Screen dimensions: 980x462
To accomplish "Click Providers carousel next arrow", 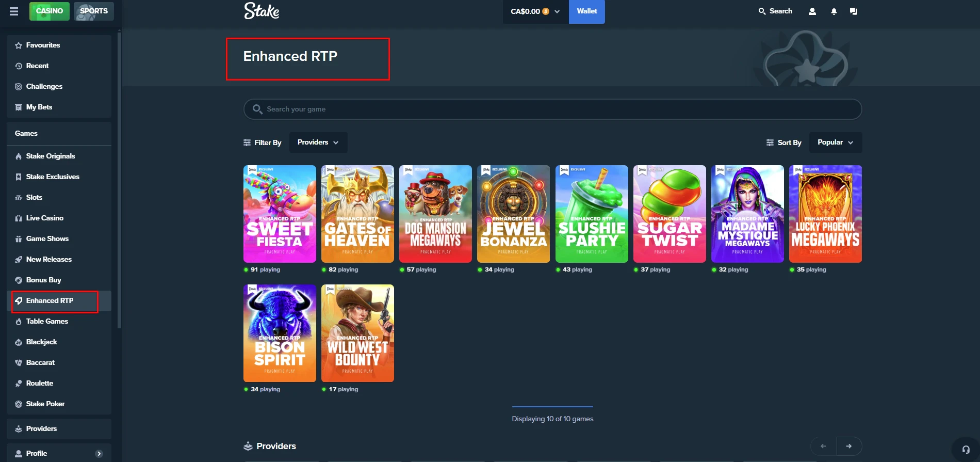I will [849, 446].
